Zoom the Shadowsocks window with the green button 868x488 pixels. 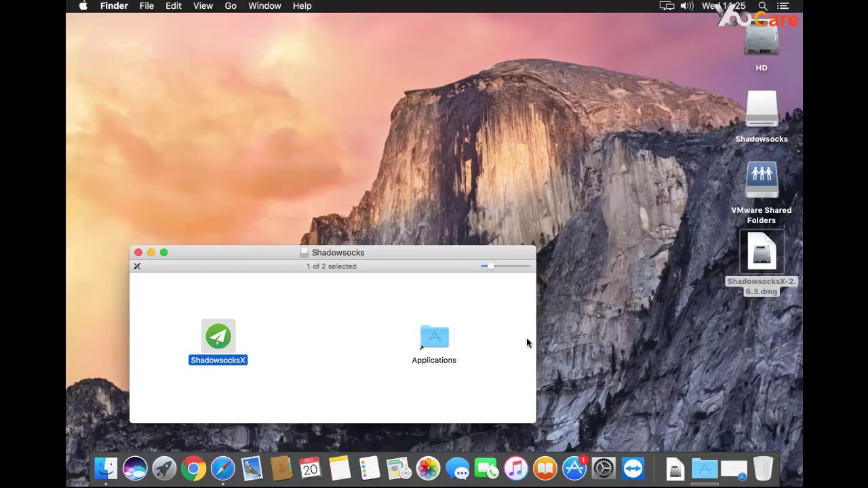click(x=164, y=252)
